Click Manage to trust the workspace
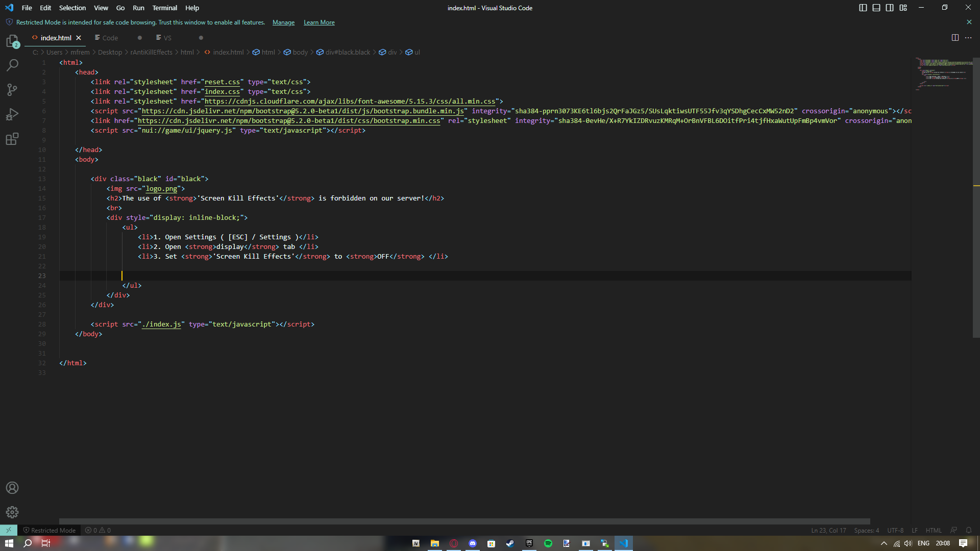This screenshot has height=551, width=980. click(x=283, y=22)
